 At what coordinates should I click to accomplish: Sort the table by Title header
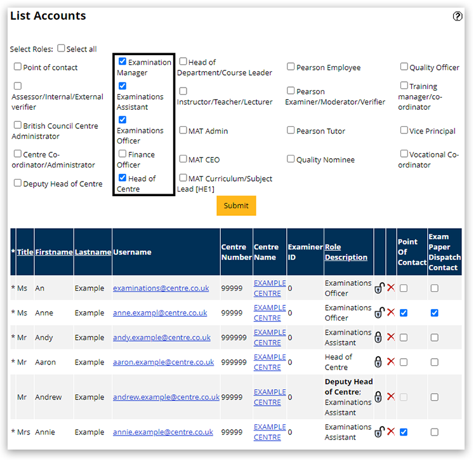point(25,252)
